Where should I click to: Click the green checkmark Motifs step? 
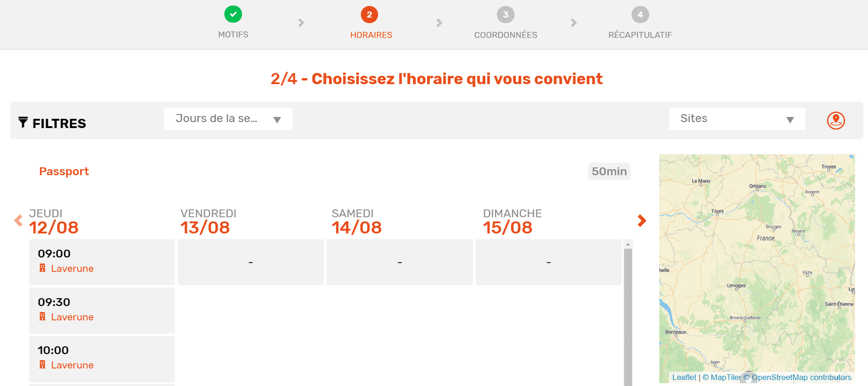pyautogui.click(x=233, y=14)
